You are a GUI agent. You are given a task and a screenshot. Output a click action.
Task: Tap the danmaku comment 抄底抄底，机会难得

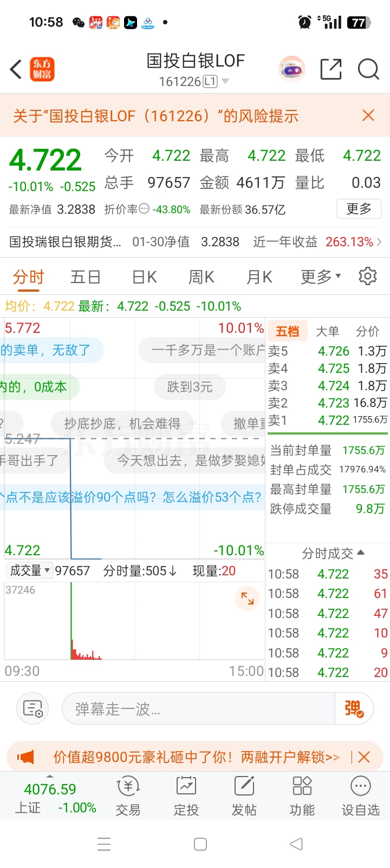click(x=122, y=423)
